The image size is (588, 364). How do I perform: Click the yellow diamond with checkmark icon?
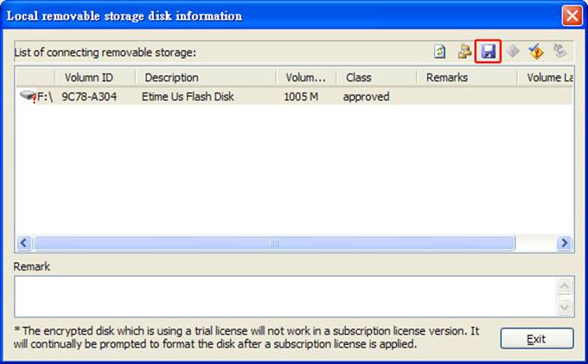[536, 51]
